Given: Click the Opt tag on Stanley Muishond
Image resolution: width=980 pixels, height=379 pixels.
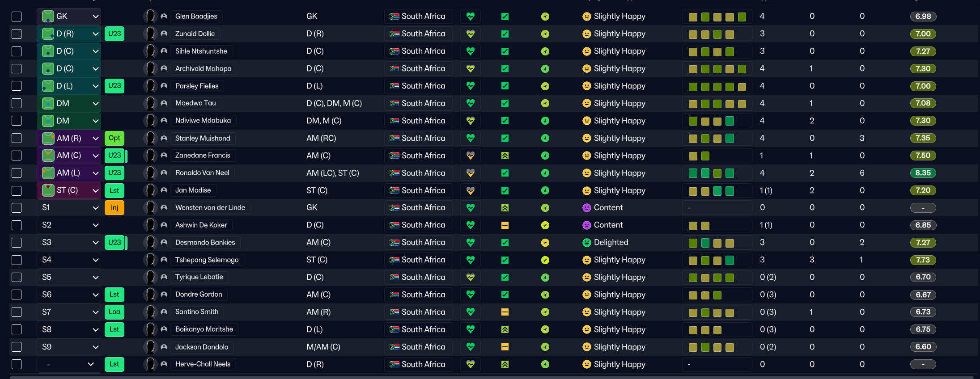Looking at the screenshot, I should 115,138.
